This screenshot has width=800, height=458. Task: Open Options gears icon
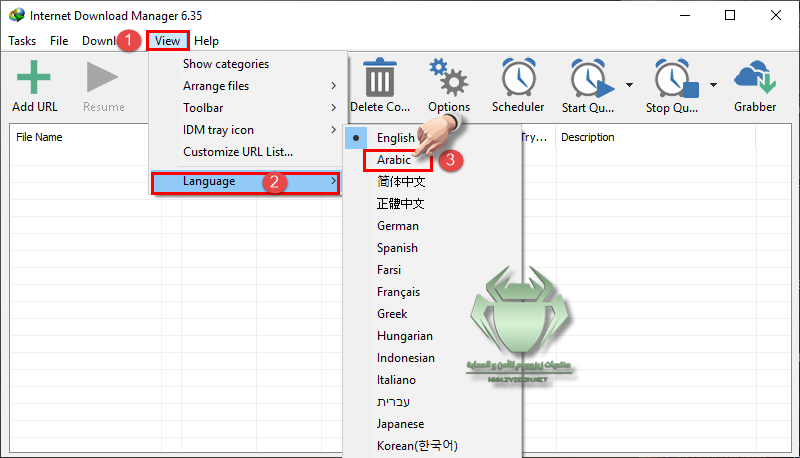[x=448, y=77]
